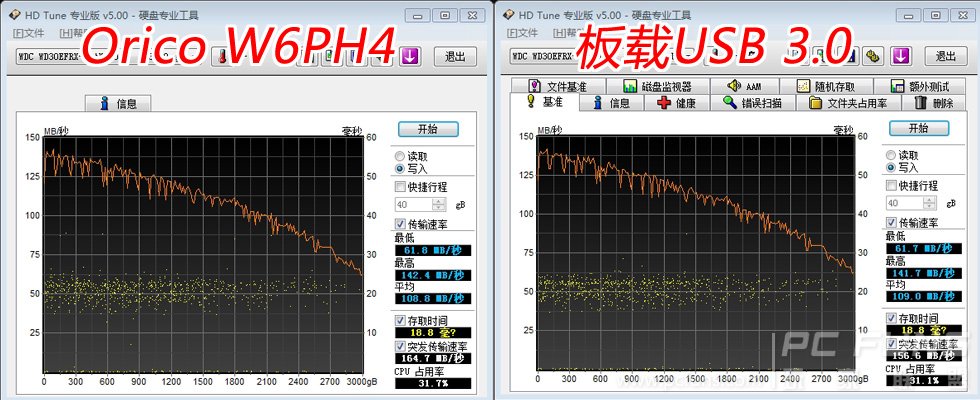The height and width of the screenshot is (400, 980).
Task: Click the 18.8 access time value in left window
Action: 432,332
